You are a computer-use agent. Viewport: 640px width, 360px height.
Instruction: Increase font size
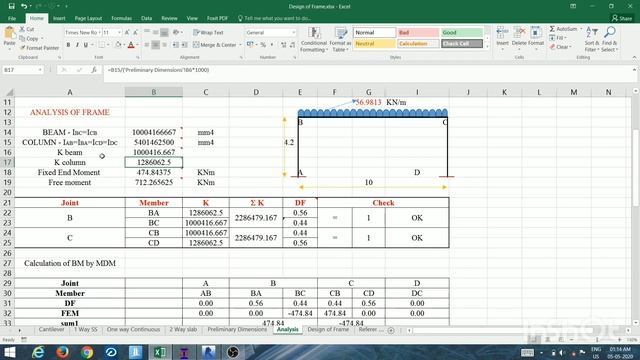[x=127, y=32]
